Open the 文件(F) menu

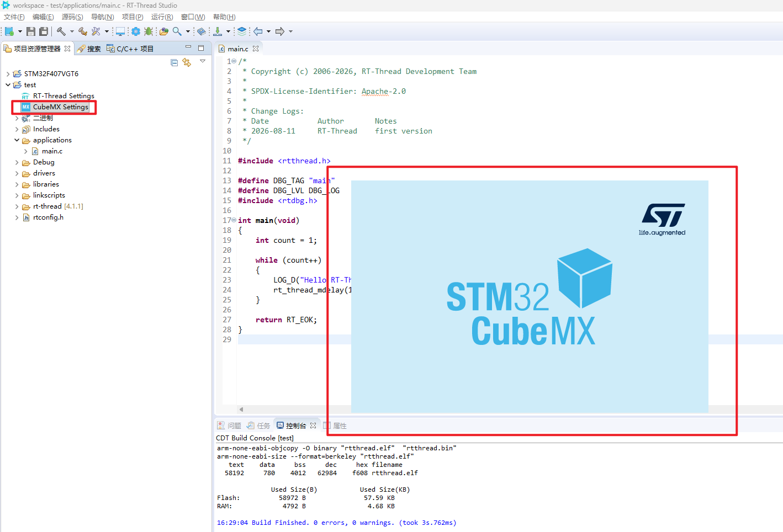point(14,17)
